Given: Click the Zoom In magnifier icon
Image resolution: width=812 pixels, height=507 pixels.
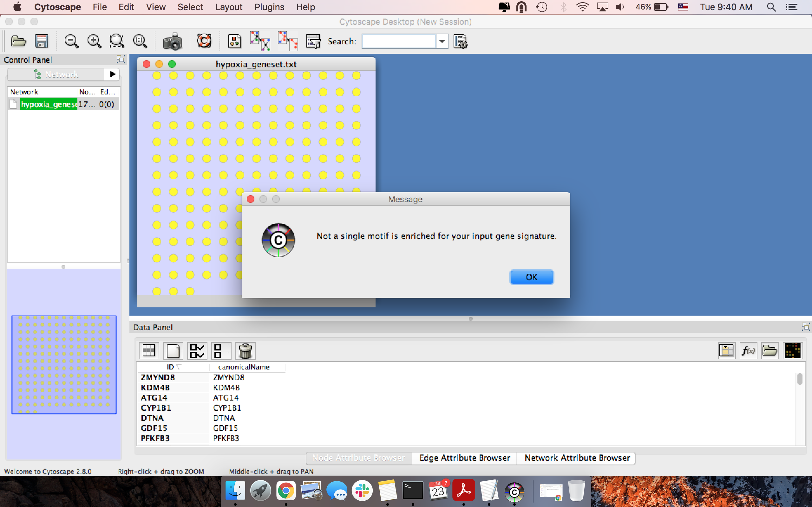Looking at the screenshot, I should (x=94, y=42).
